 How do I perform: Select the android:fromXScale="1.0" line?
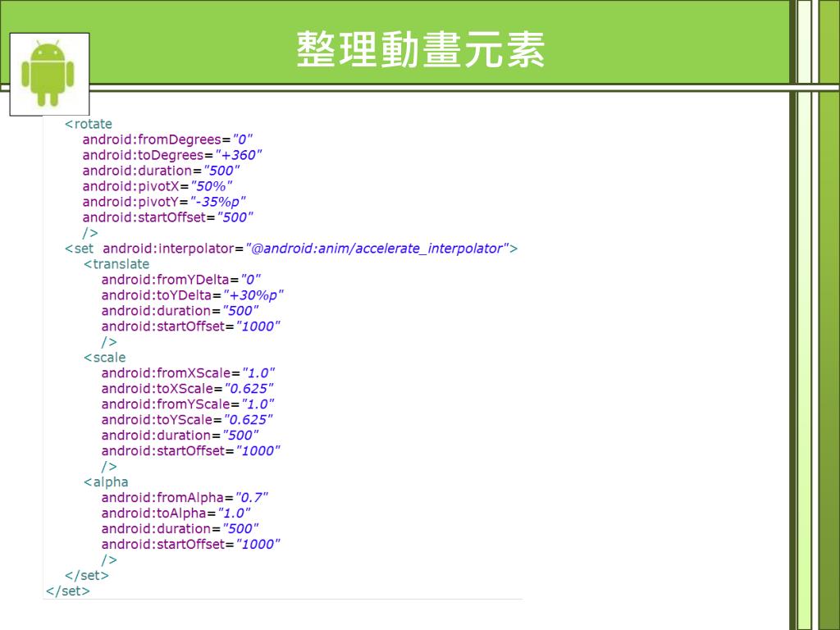(x=188, y=373)
